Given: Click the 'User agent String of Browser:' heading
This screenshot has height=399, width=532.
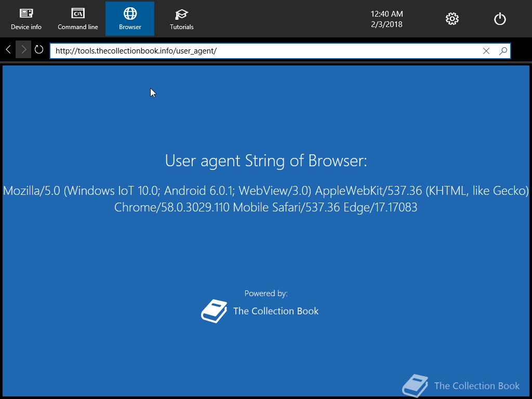Looking at the screenshot, I should pyautogui.click(x=266, y=161).
